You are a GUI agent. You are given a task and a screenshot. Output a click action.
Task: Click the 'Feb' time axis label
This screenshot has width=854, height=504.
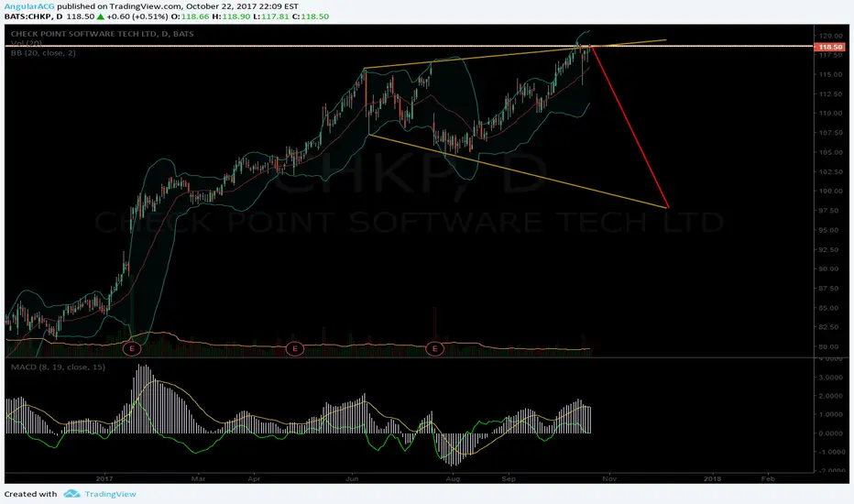(767, 478)
